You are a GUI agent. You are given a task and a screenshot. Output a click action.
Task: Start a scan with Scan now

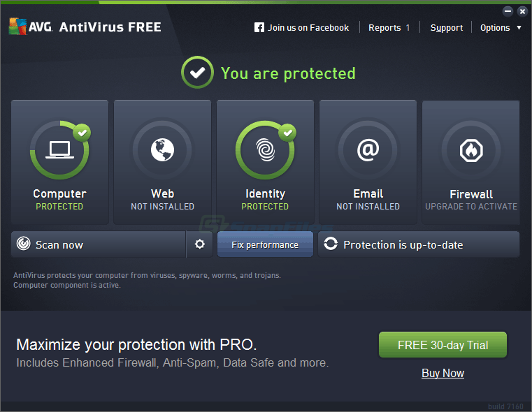(x=98, y=244)
